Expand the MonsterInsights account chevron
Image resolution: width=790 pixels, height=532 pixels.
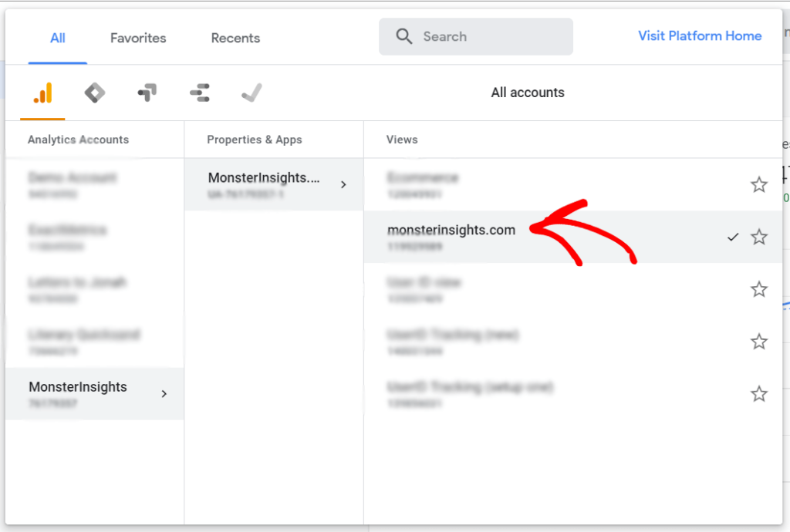164,393
